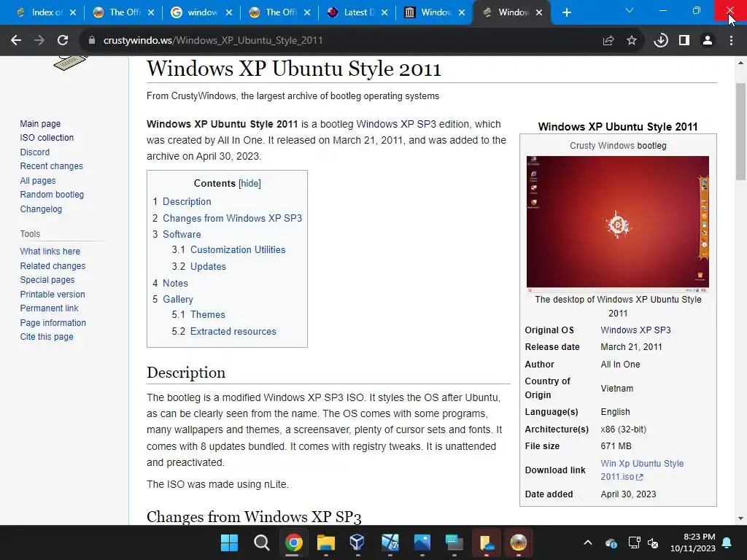Open the tab search chevron in title bar

pyautogui.click(x=630, y=10)
